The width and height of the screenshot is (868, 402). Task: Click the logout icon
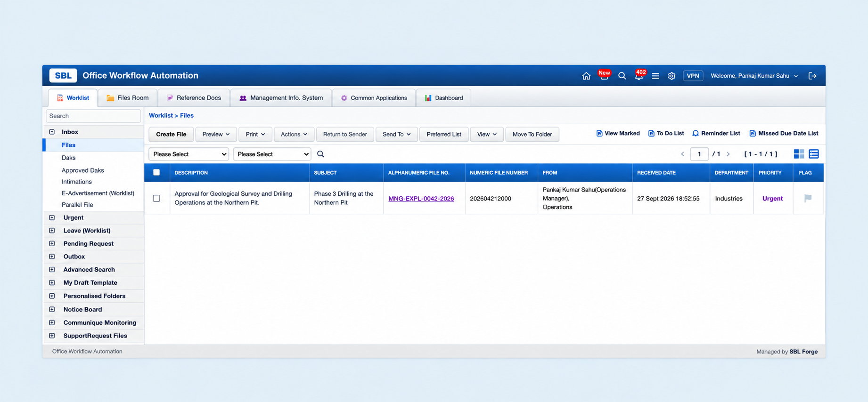point(812,76)
